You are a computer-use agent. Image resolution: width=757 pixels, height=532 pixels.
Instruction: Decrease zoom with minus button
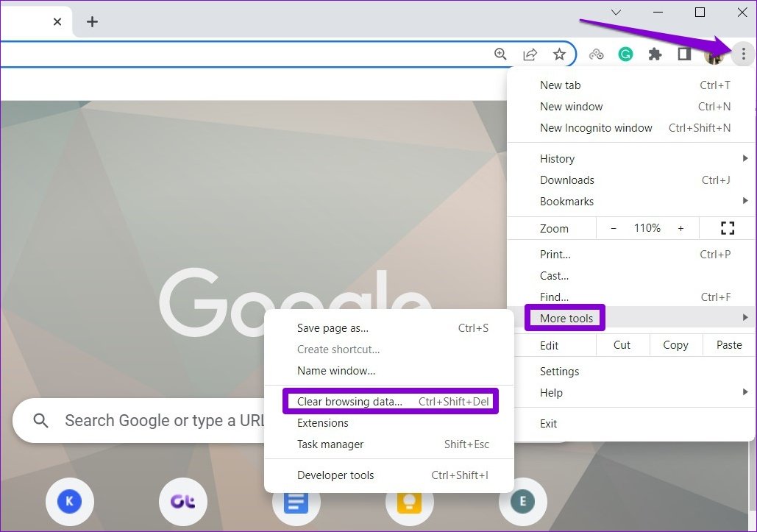click(613, 228)
